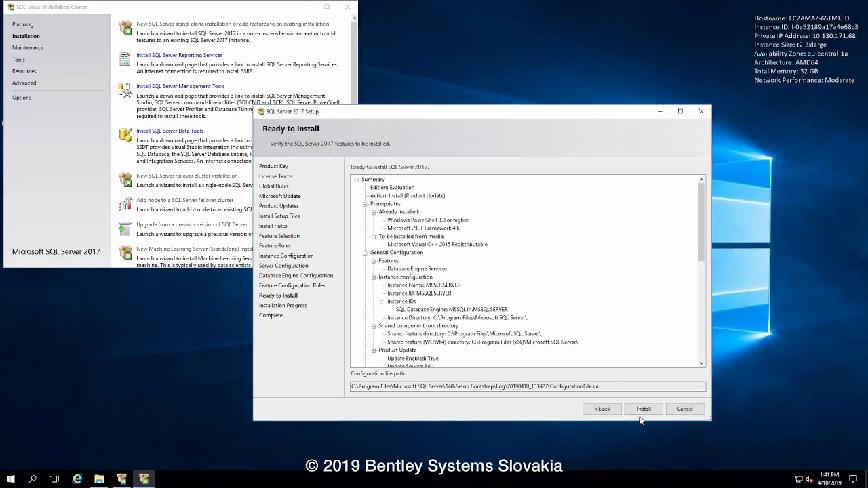Select the 'Database Engine Services' tree item

pyautogui.click(x=417, y=269)
